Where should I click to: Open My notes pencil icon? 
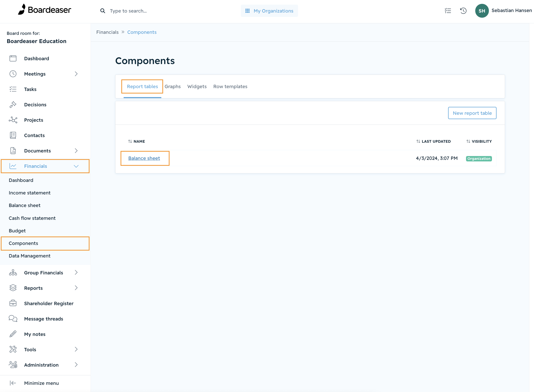pos(13,334)
